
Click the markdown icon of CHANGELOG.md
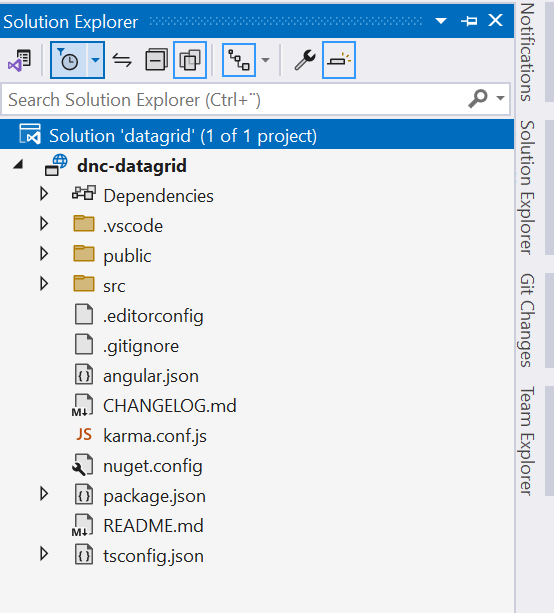(x=82, y=405)
